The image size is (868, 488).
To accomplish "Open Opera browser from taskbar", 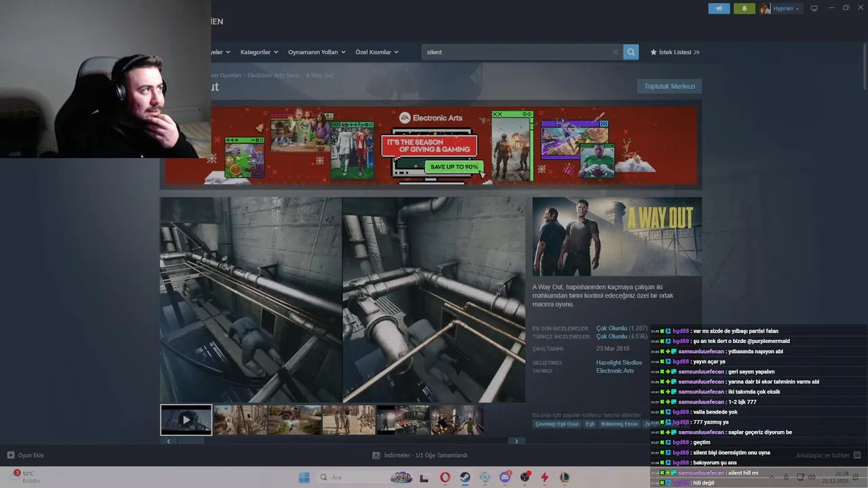I will pyautogui.click(x=445, y=477).
